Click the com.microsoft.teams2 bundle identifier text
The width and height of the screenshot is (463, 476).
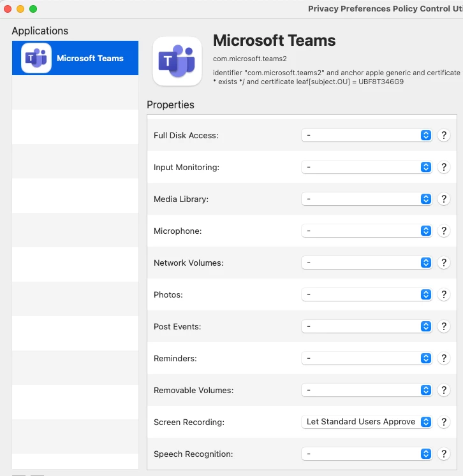point(250,59)
